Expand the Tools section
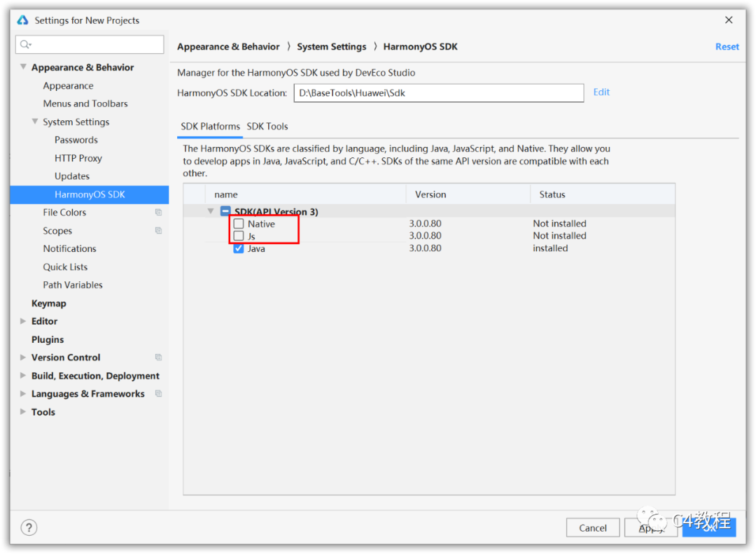This screenshot has height=554, width=756. click(22, 411)
